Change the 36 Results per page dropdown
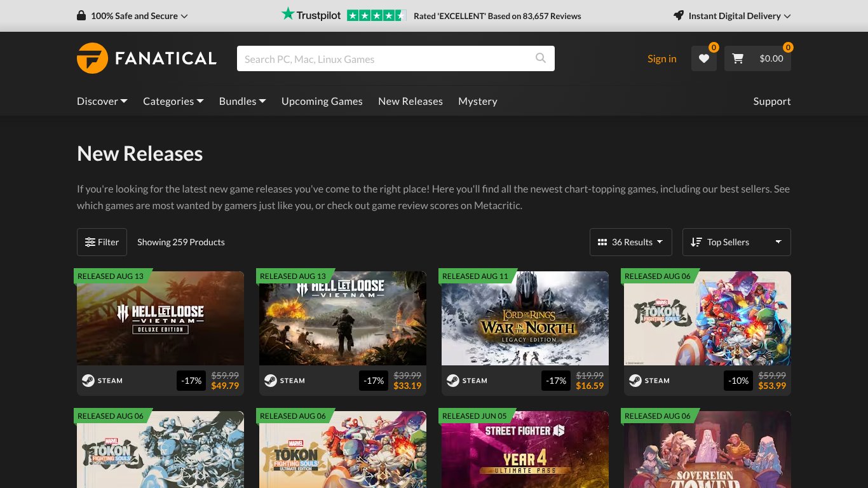 631,242
